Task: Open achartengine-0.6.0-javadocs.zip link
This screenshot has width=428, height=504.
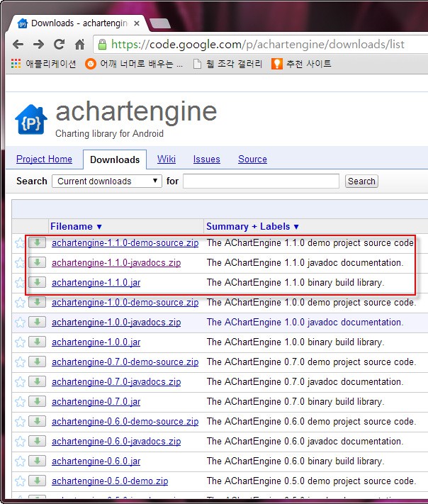Action: [116, 442]
